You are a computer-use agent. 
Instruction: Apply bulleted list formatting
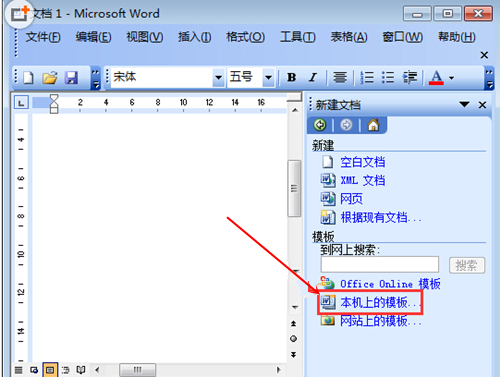point(388,77)
